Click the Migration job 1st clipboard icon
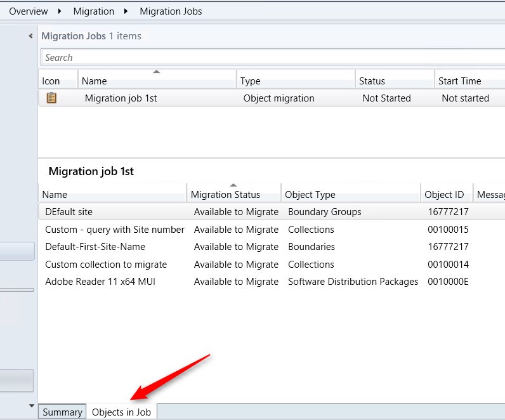 [51, 98]
